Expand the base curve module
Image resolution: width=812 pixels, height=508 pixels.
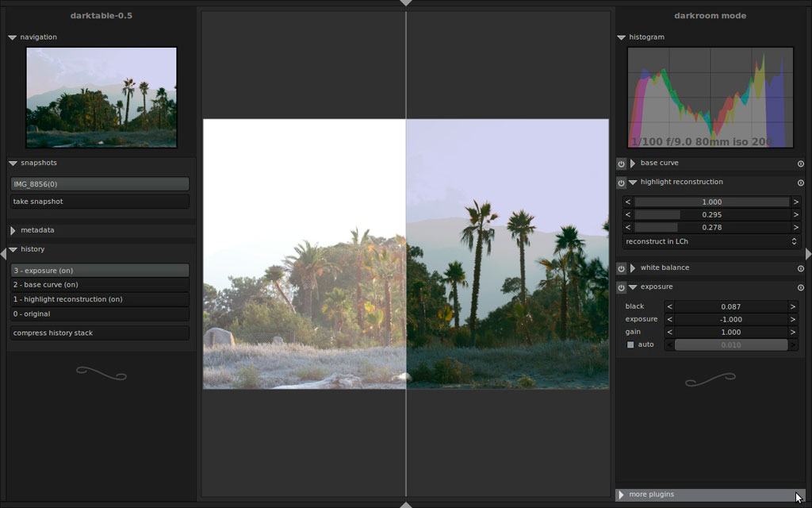pos(633,164)
